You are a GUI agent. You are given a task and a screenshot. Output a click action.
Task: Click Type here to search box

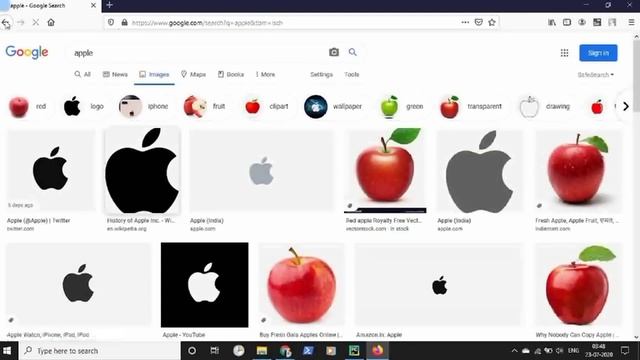[x=100, y=351]
